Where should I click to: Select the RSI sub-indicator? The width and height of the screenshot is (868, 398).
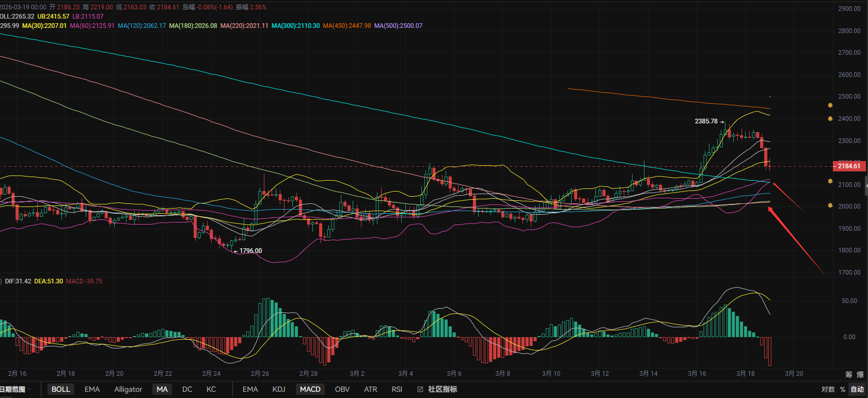point(397,389)
